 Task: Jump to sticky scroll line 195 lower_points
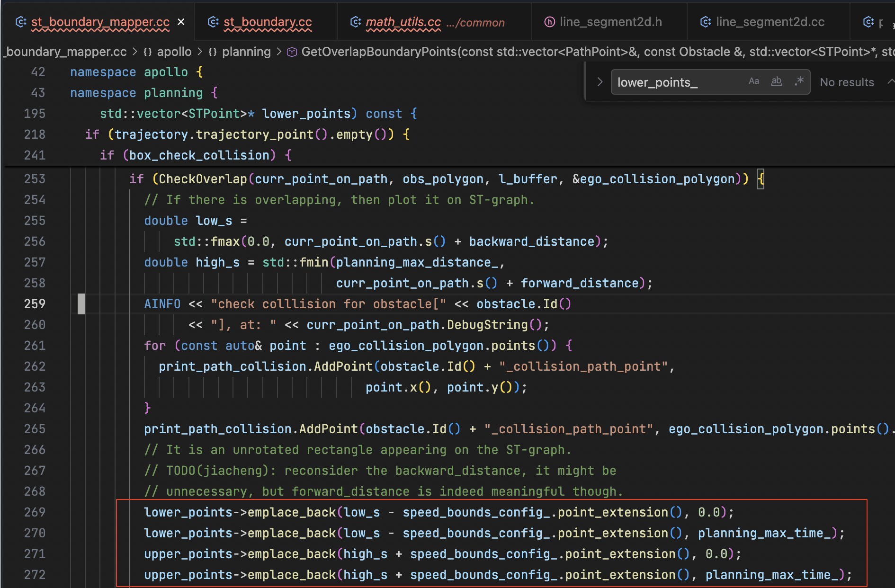(x=305, y=114)
